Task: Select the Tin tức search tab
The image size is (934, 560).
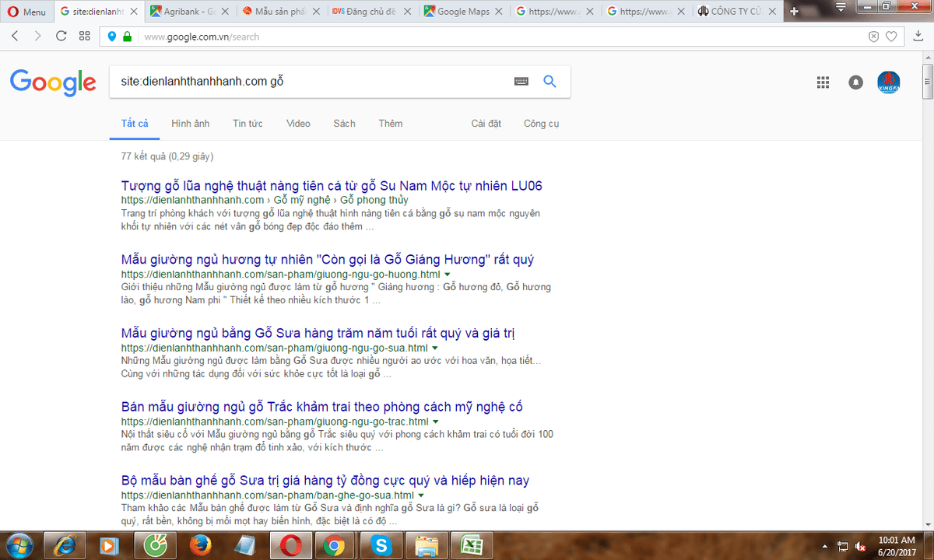Action: (248, 124)
